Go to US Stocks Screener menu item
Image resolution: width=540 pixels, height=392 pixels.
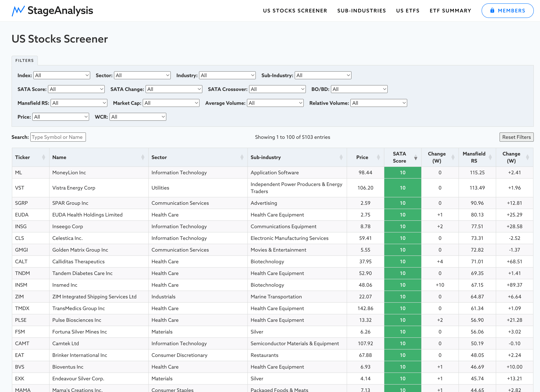pyautogui.click(x=295, y=11)
